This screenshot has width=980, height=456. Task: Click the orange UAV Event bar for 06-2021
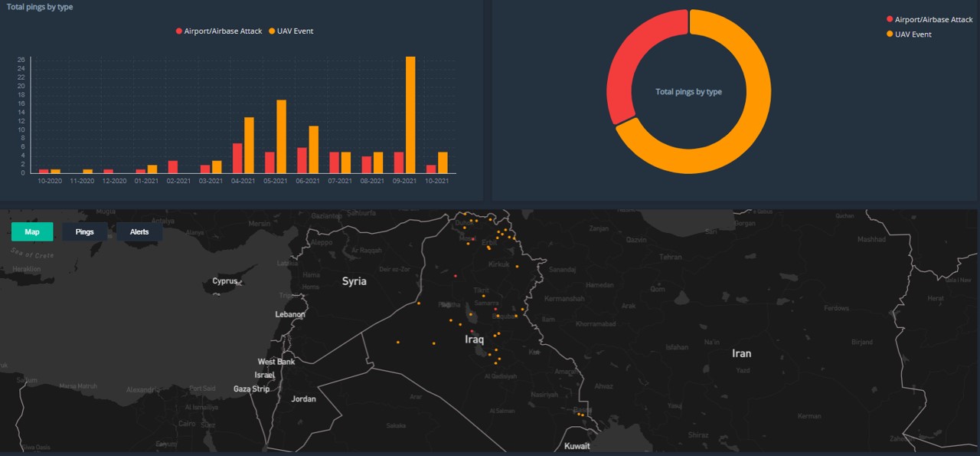coord(313,149)
